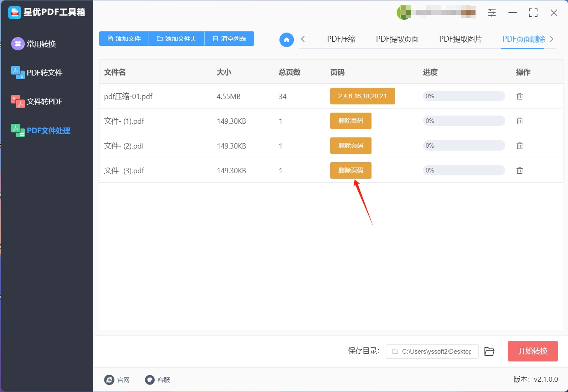
Task: Select the file name 文件- (3).pdf
Action: [x=124, y=171]
